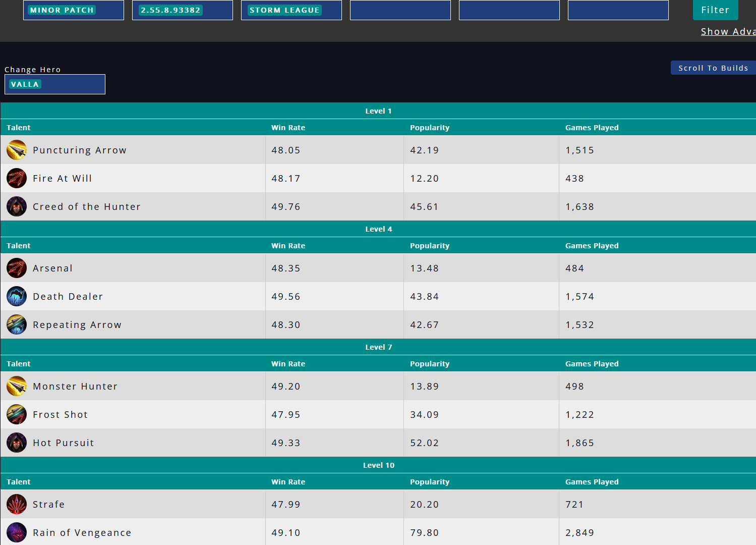Sort Level 7 table by Games Played
Viewport: 756px width, 545px height.
(592, 364)
